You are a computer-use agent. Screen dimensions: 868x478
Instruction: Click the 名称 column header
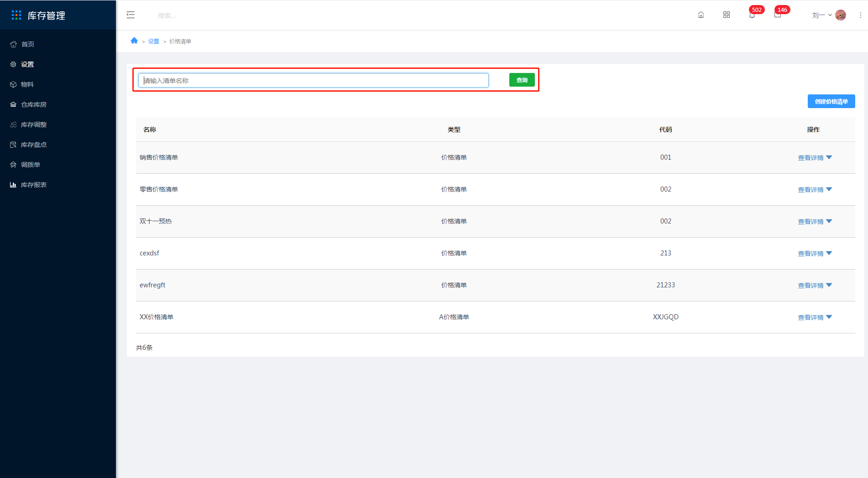pos(150,130)
